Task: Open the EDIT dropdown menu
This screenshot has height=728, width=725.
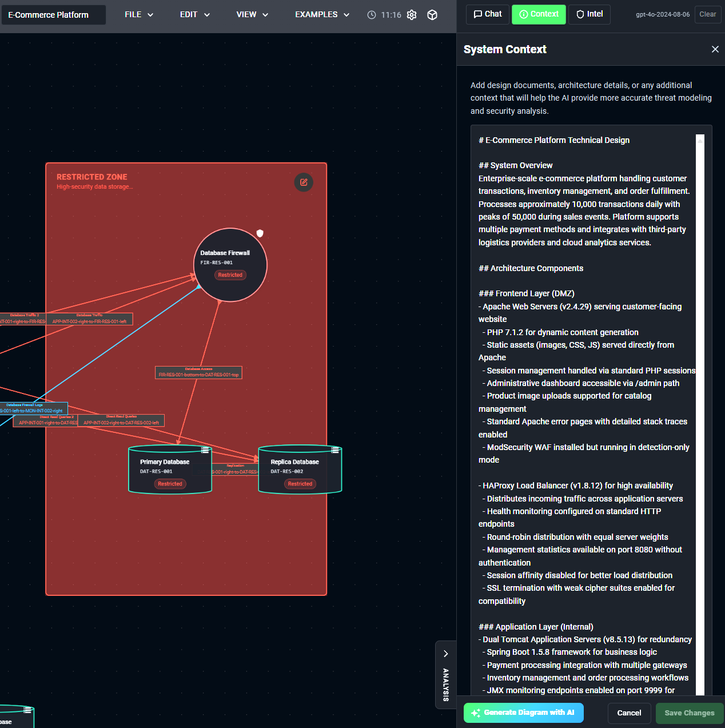Action: pos(195,15)
